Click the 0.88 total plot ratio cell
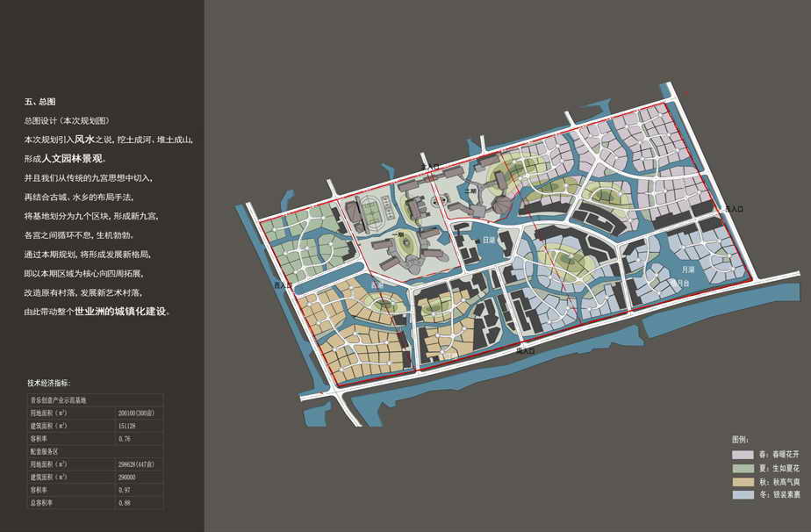The image size is (811, 532). [x=125, y=503]
